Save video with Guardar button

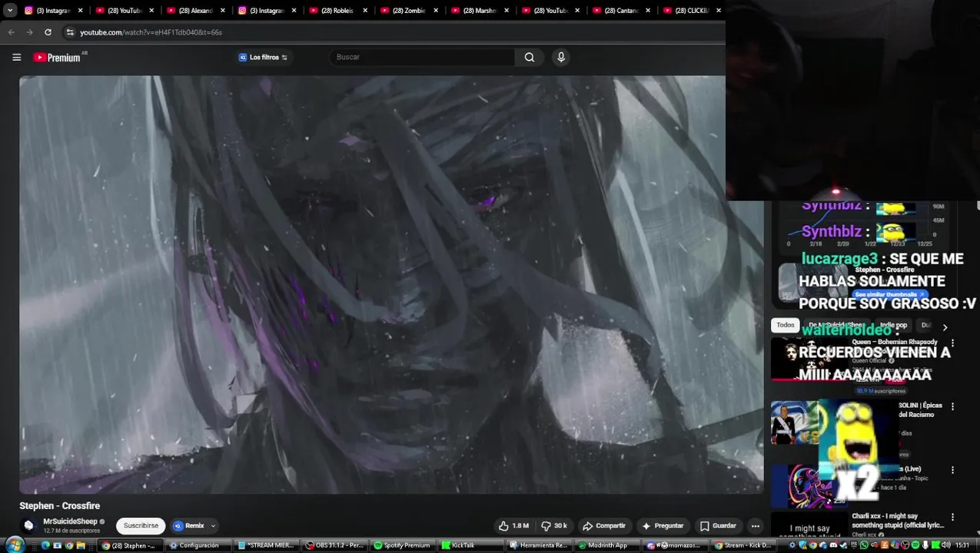tap(718, 526)
